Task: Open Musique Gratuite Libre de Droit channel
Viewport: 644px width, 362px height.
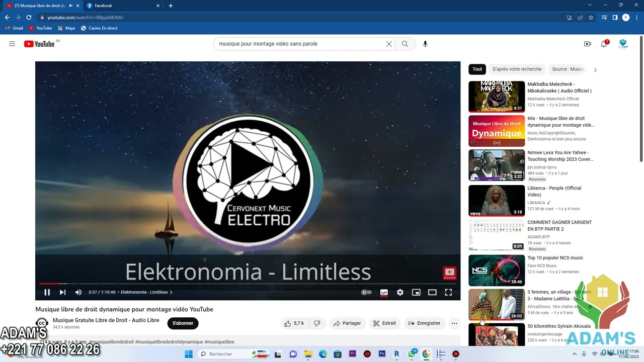Action: [106, 320]
